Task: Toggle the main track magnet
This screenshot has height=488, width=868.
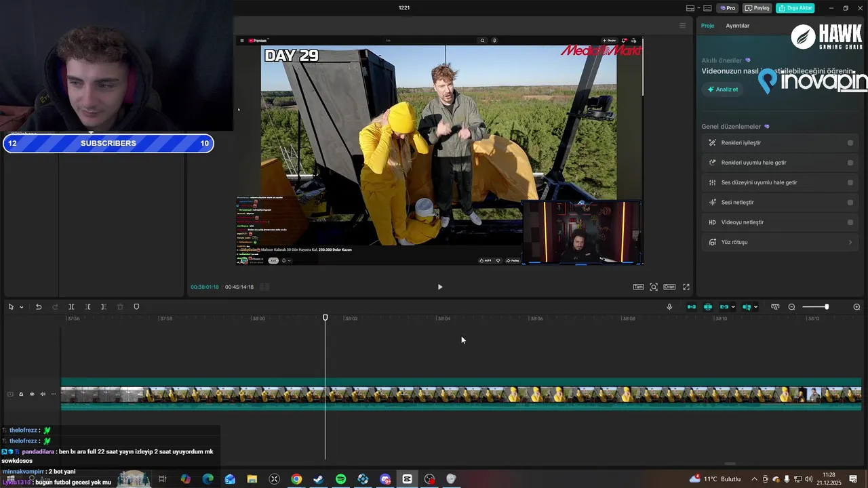Action: point(692,307)
